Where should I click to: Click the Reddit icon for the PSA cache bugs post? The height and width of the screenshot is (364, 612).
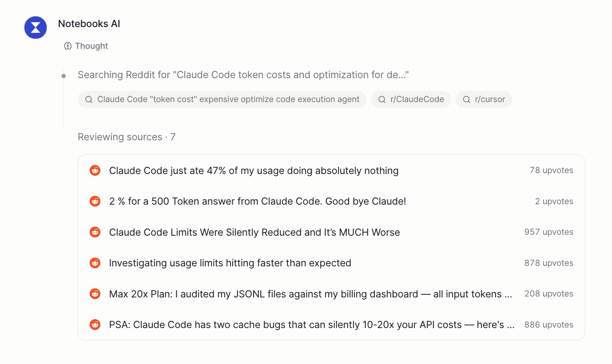pyautogui.click(x=95, y=325)
